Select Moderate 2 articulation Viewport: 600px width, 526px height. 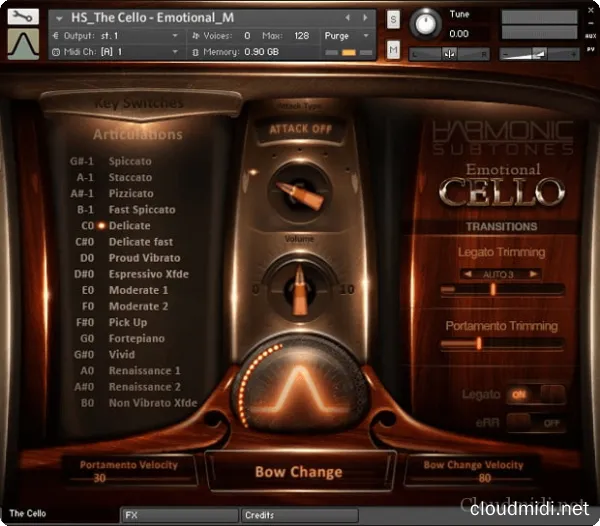pos(139,306)
